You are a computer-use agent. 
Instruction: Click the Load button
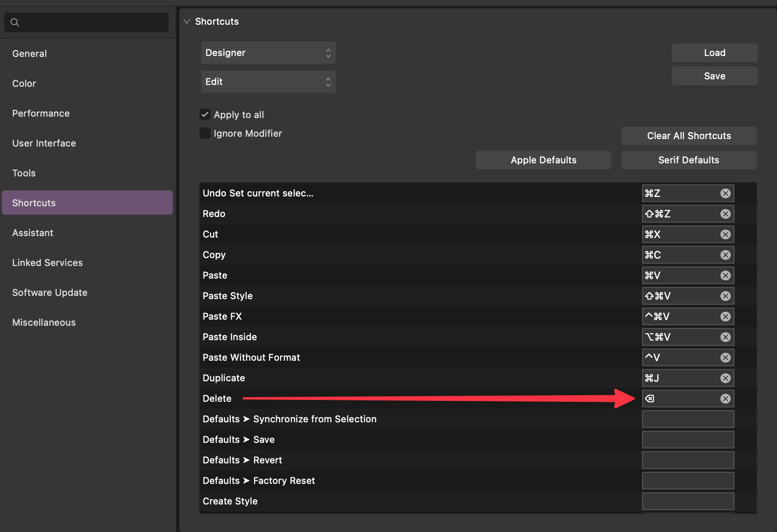coord(714,53)
